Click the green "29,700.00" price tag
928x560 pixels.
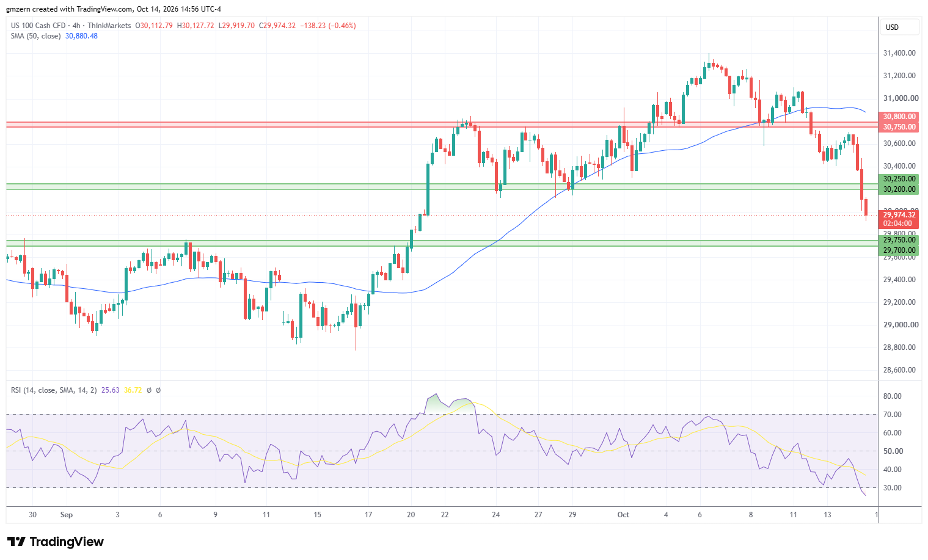(899, 250)
